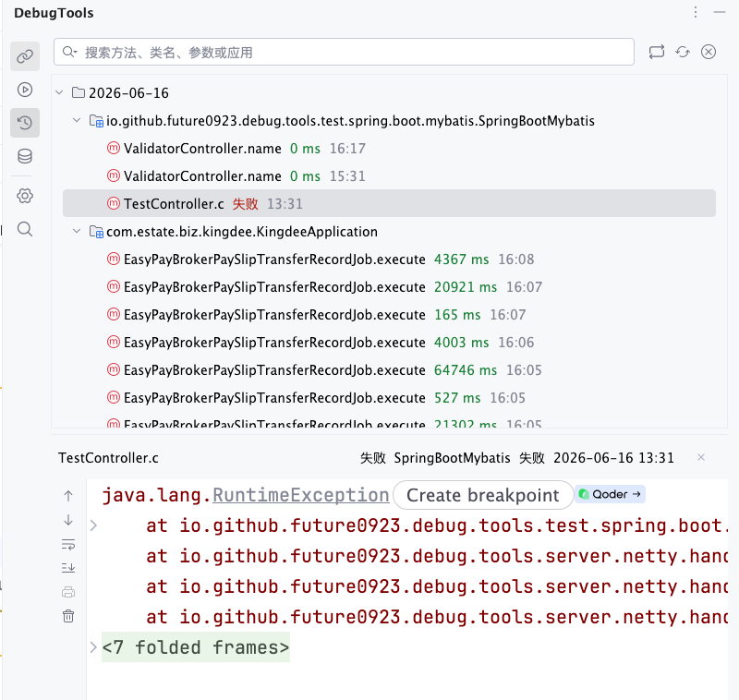Click the search methods input field
Image resolution: width=739 pixels, height=700 pixels.
[x=344, y=52]
